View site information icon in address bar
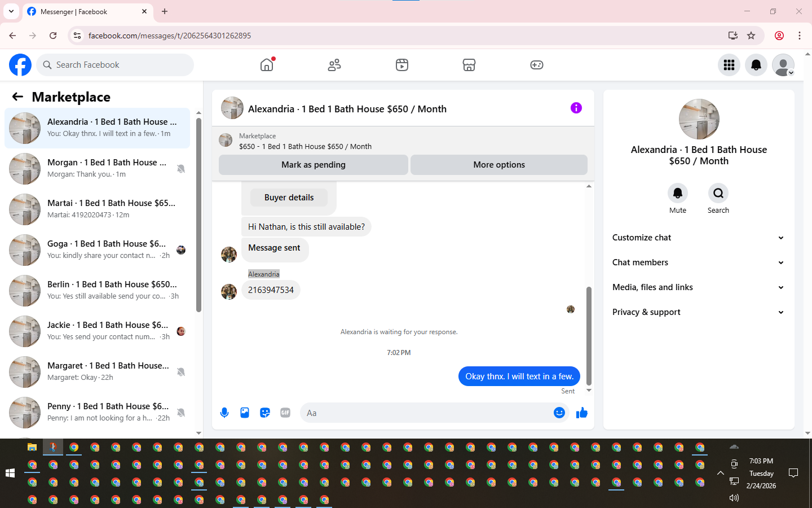The width and height of the screenshot is (812, 508). 77,36
